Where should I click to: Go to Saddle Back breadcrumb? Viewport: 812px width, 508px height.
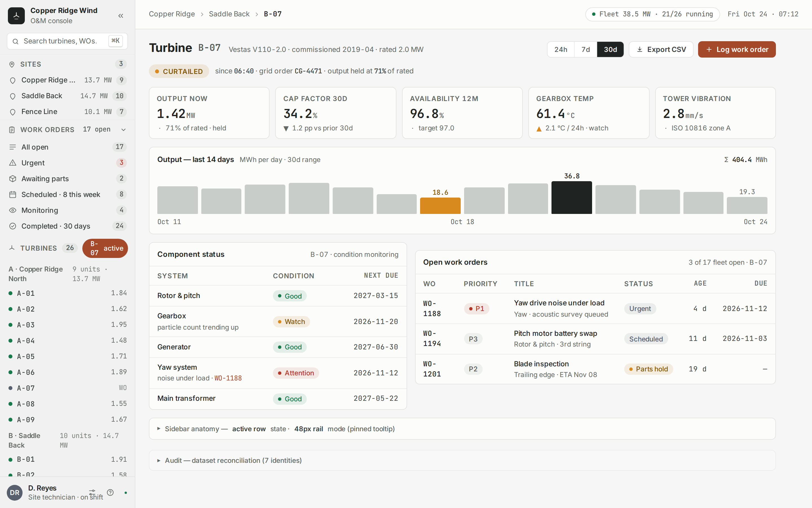(229, 14)
